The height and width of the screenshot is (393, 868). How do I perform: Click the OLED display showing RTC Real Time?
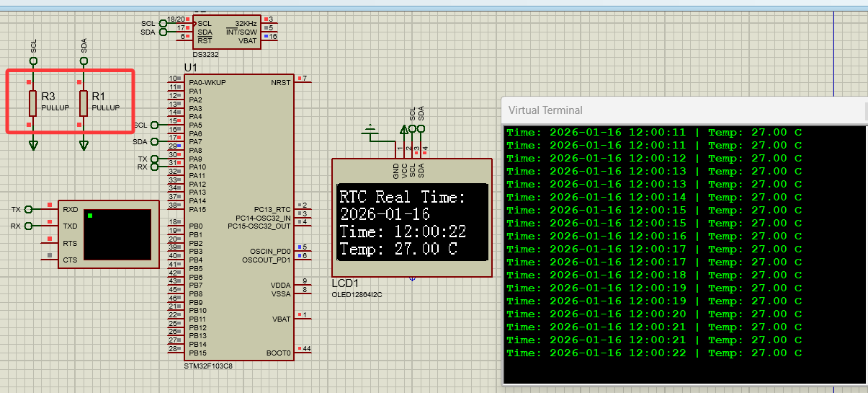[413, 222]
